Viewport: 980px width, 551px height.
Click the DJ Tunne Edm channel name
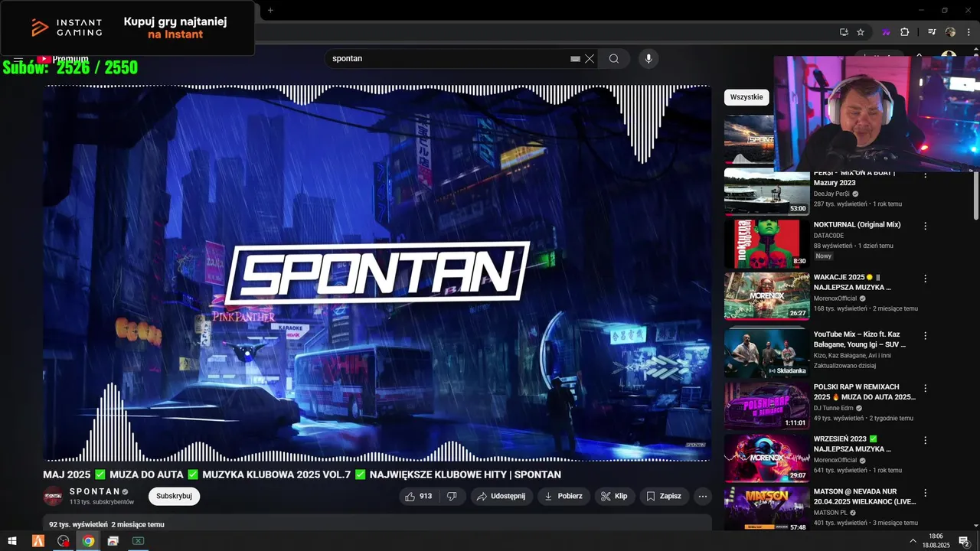835,408
